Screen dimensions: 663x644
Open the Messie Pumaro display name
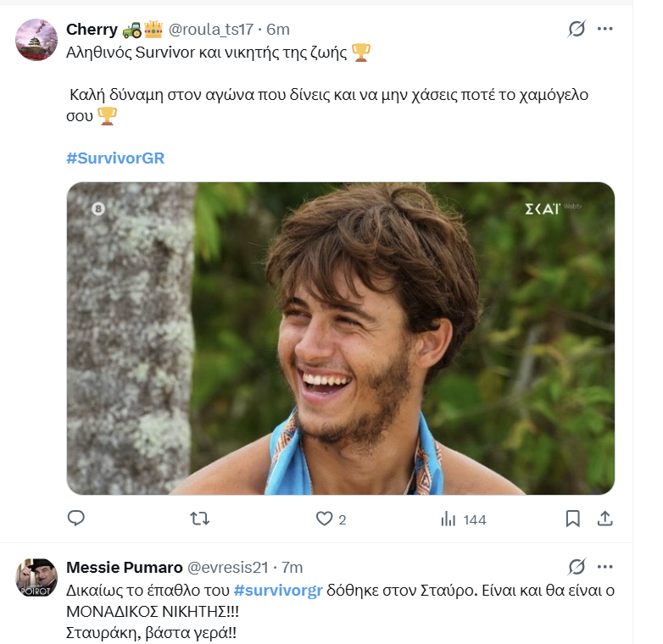[x=125, y=568]
